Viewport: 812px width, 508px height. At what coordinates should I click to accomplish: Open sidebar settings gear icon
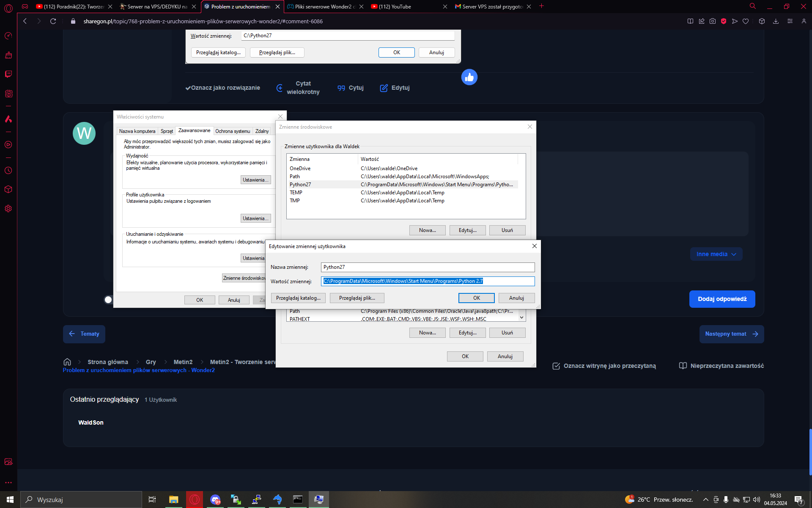point(8,209)
